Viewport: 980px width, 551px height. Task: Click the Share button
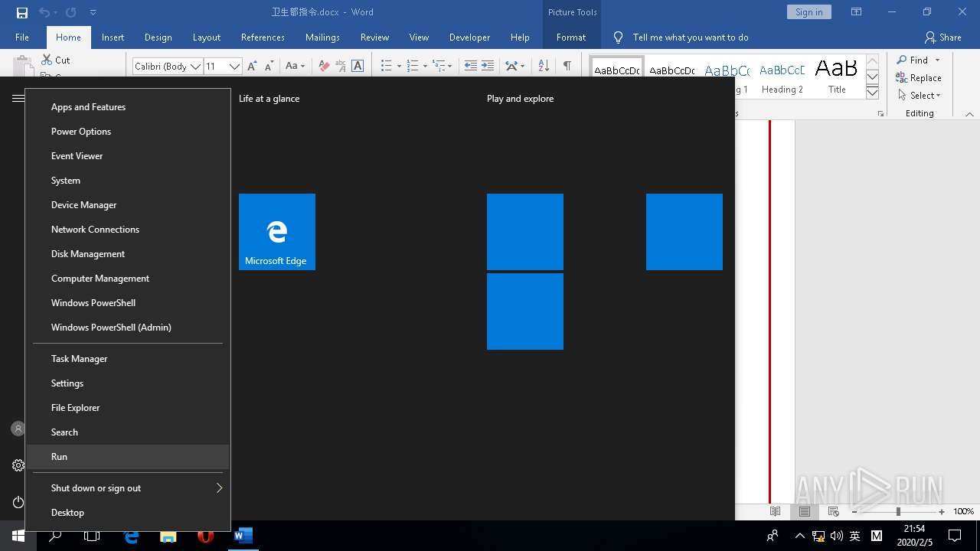pyautogui.click(x=942, y=37)
